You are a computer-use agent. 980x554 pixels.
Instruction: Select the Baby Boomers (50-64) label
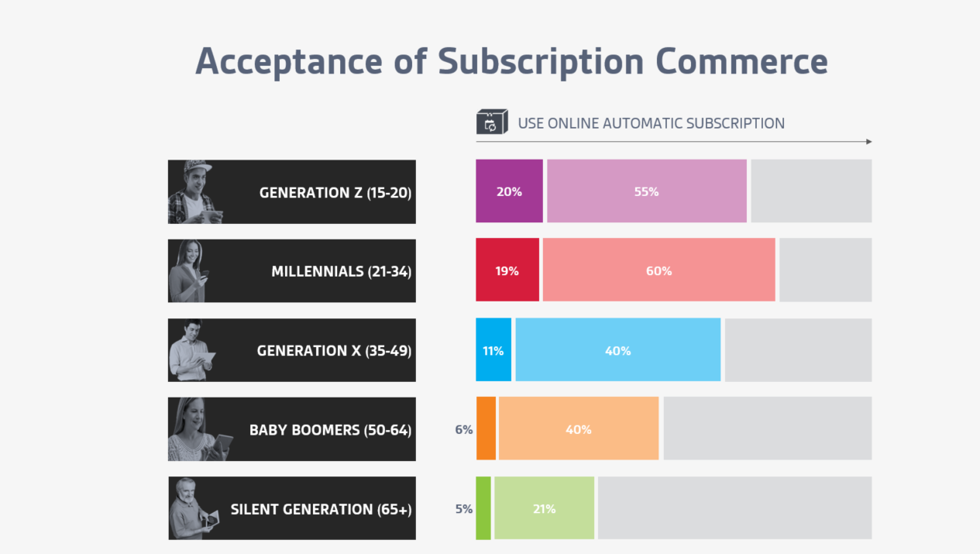tap(331, 429)
